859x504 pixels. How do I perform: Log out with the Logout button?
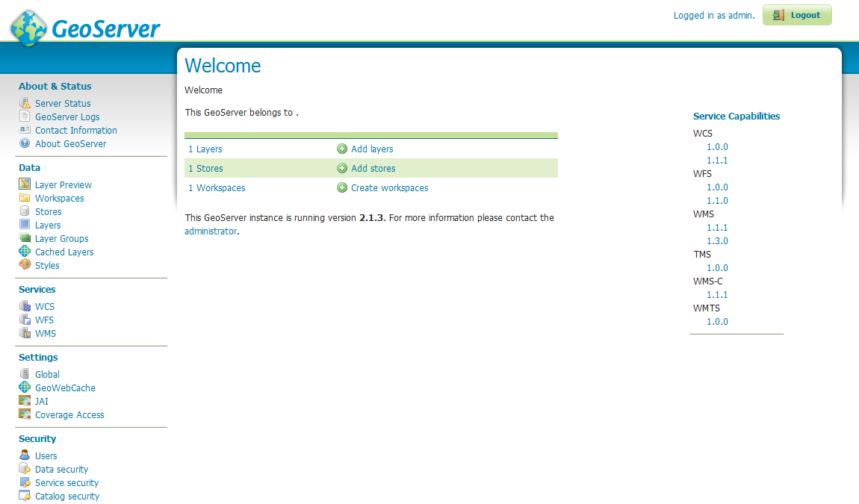797,16
